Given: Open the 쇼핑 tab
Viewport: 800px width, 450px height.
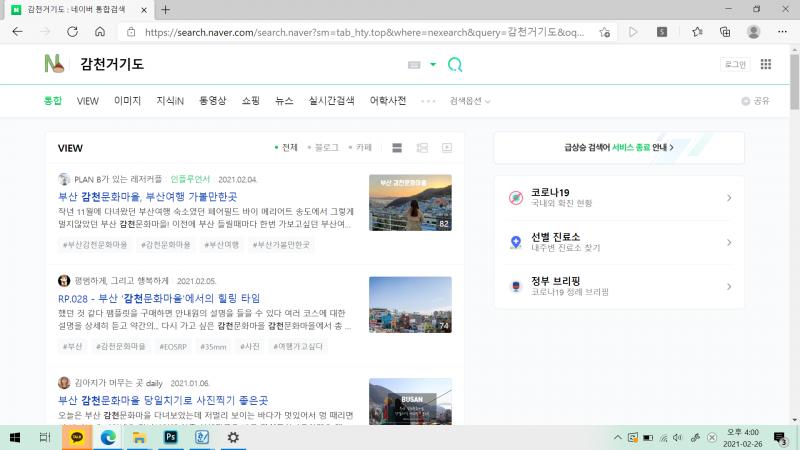Looking at the screenshot, I should click(x=251, y=101).
